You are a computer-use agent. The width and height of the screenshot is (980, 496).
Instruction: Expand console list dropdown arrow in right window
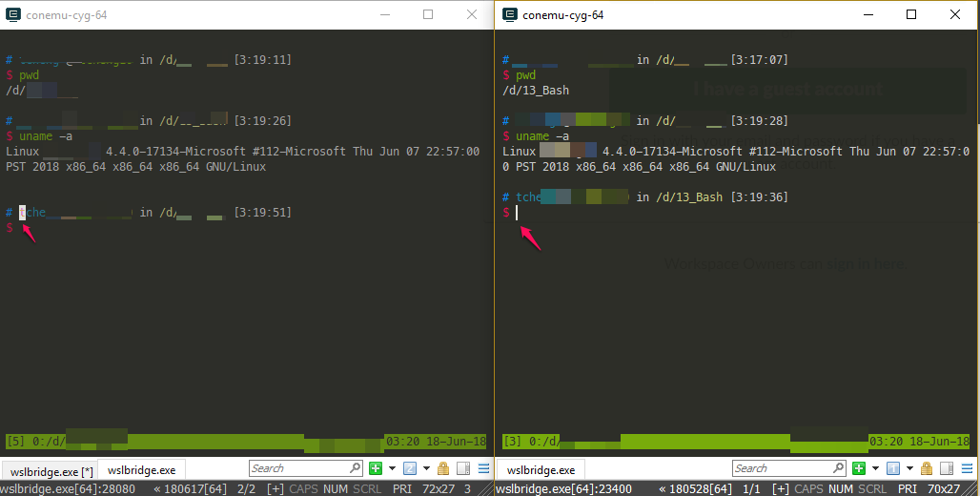pos(910,468)
